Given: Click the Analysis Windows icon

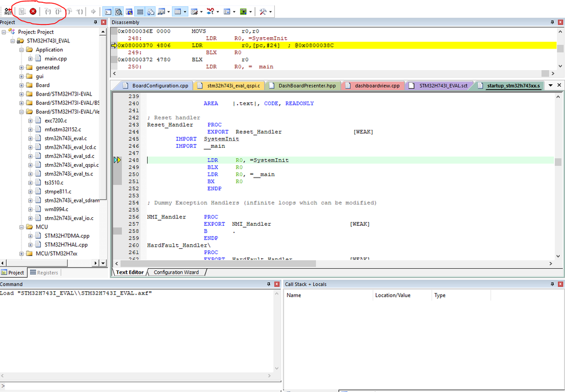Looking at the screenshot, I should (x=210, y=11).
